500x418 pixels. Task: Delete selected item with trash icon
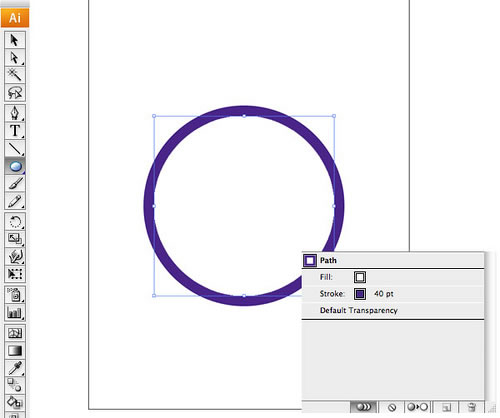[x=471, y=407]
